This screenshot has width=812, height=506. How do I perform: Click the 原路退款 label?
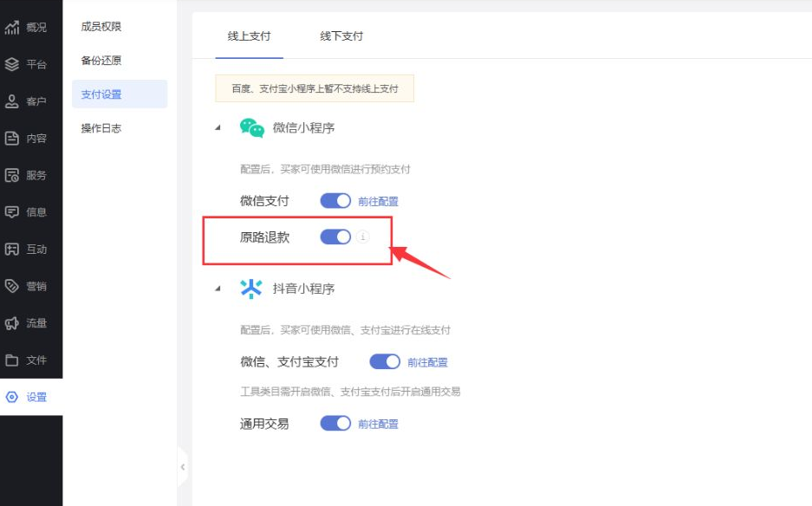[264, 237]
